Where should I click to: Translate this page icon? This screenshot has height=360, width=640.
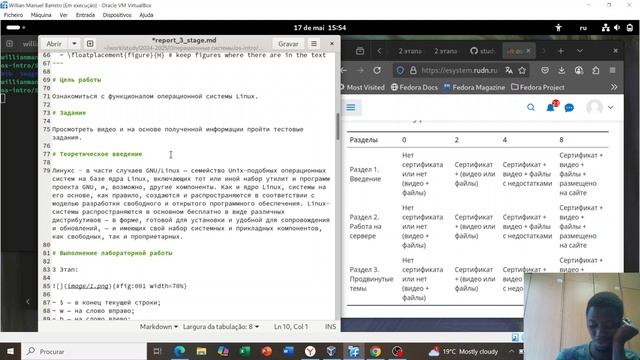[509, 70]
